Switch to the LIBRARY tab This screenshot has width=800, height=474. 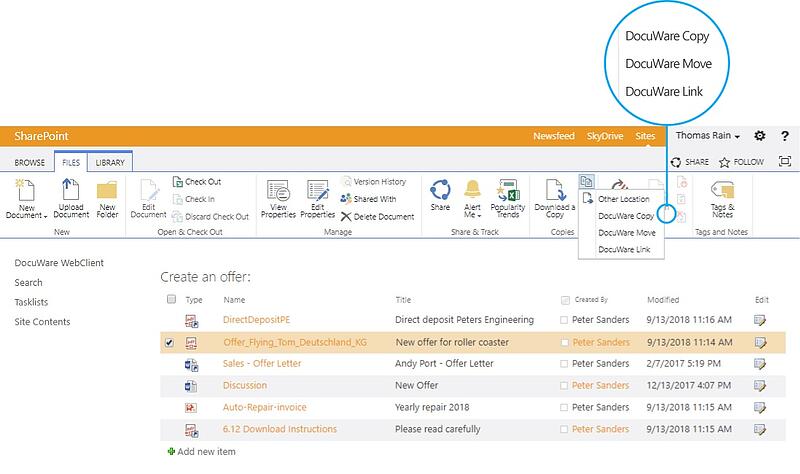pos(110,162)
